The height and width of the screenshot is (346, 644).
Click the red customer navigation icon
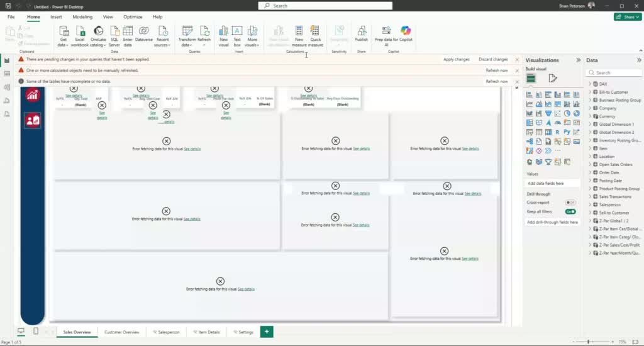33,120
